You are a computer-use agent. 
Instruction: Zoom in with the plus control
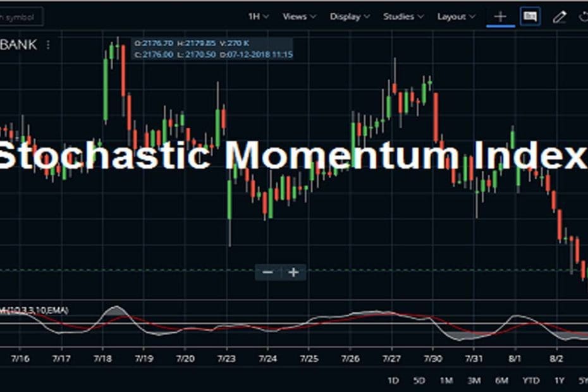(x=293, y=272)
